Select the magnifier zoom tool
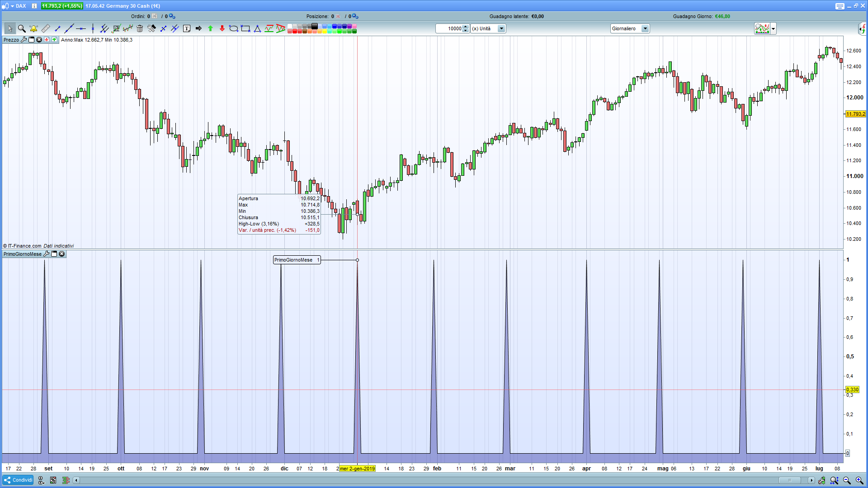The width and height of the screenshot is (868, 488). [x=21, y=28]
